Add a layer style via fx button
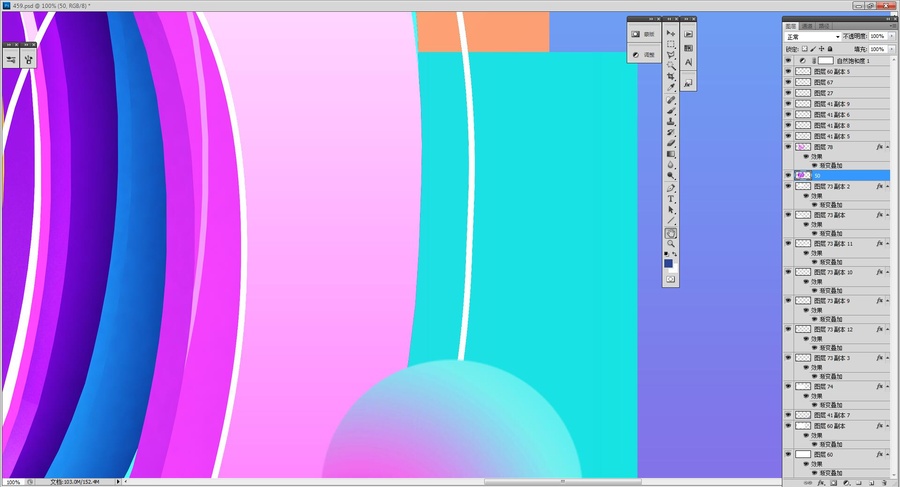Screen dimensions: 900x487 pyautogui.click(x=821, y=483)
